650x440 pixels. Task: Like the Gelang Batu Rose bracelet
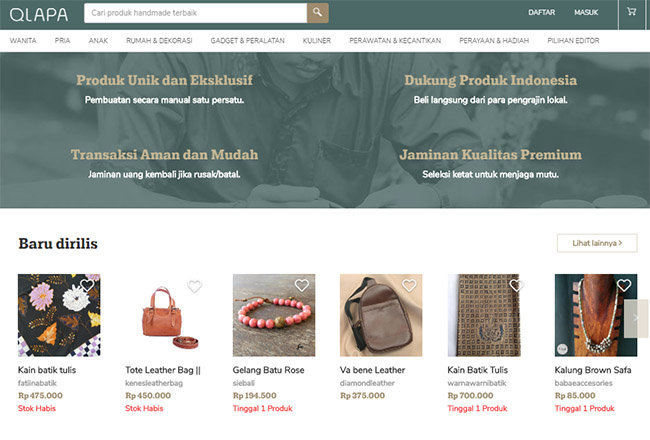(x=302, y=285)
